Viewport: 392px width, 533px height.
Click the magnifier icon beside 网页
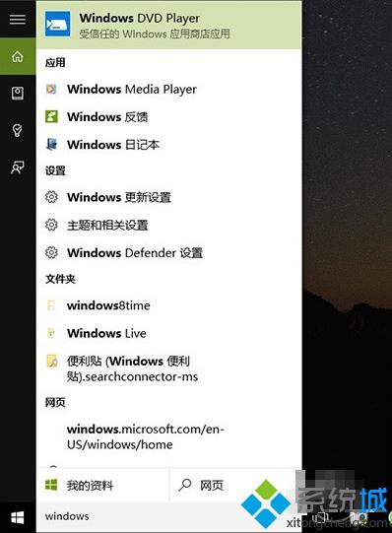point(185,485)
